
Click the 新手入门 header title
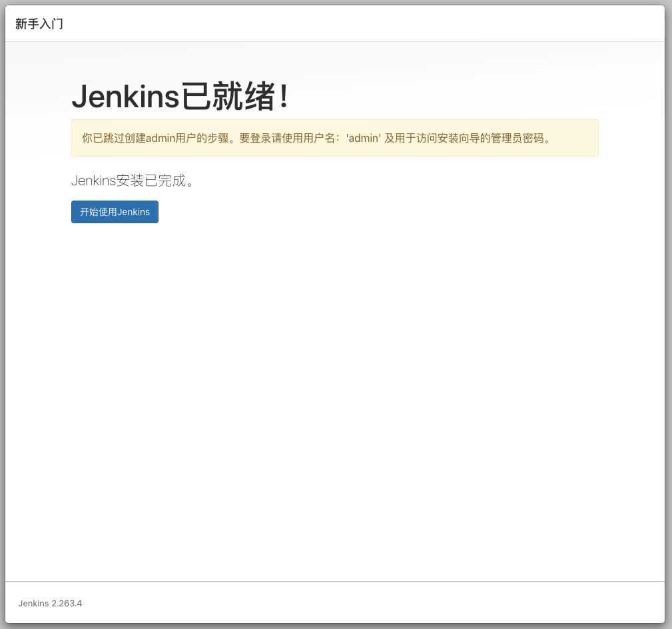click(38, 23)
